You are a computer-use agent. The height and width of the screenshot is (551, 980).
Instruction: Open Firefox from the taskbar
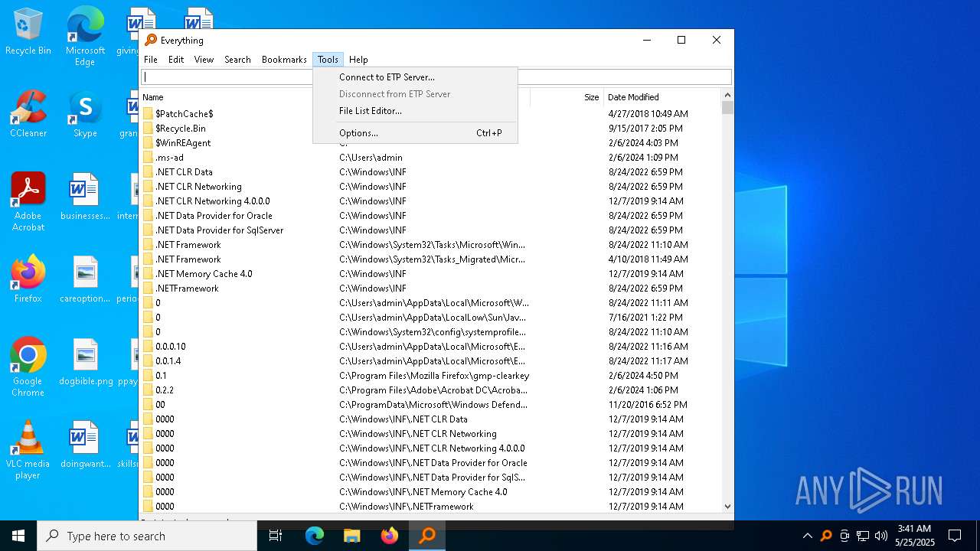click(390, 536)
